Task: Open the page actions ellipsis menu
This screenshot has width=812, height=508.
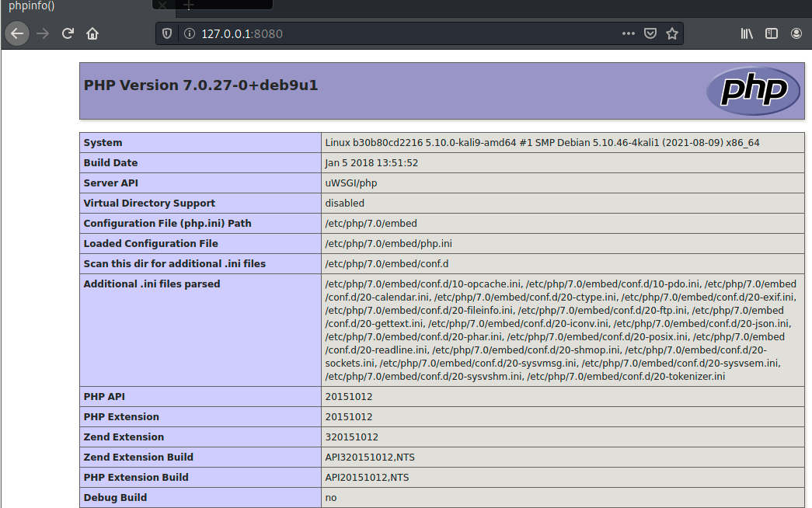Action: click(x=628, y=33)
